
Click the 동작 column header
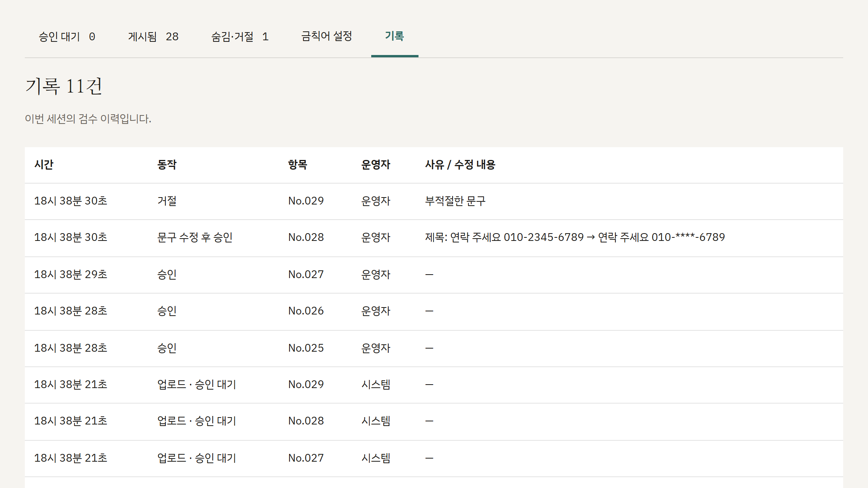[x=167, y=165]
